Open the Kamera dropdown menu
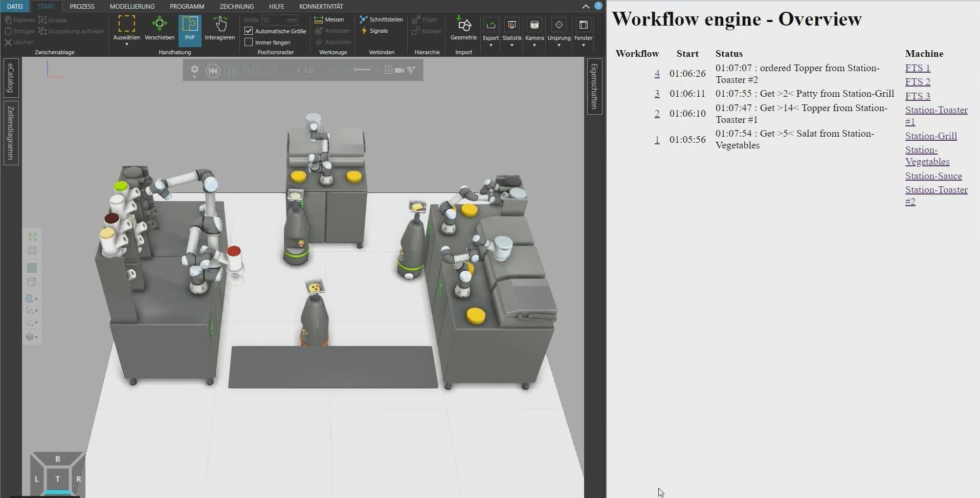Screen dimensions: 980x498 point(534,45)
